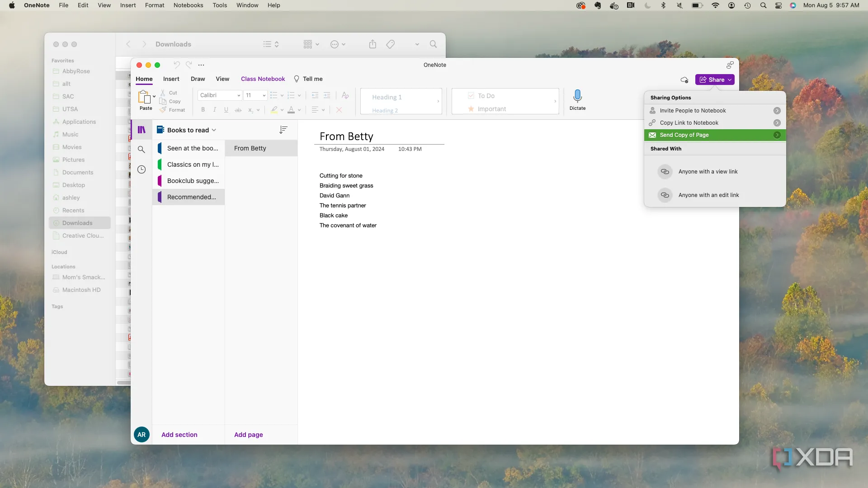
Task: Expand the styles gallery arrow
Action: pos(438,101)
